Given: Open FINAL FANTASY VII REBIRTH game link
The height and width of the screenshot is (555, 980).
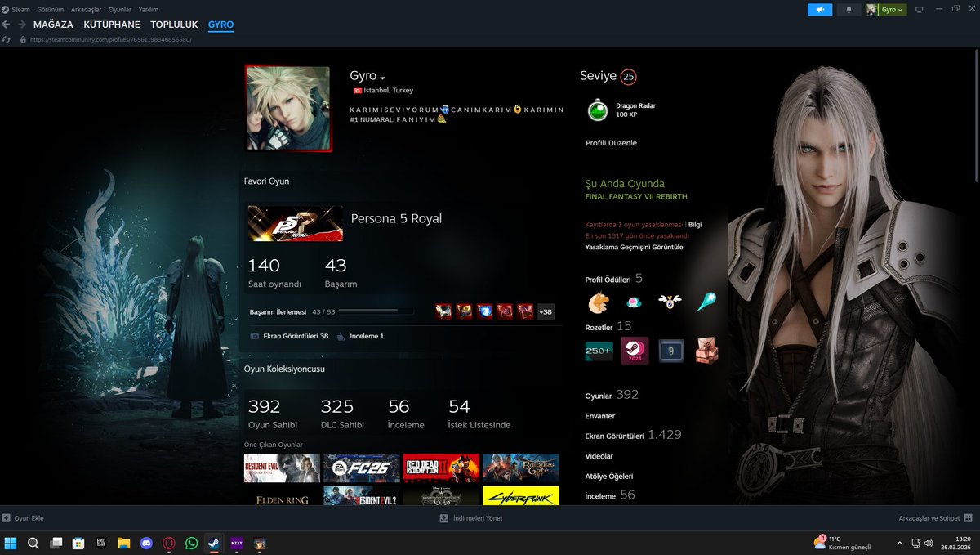Looking at the screenshot, I should click(x=636, y=197).
